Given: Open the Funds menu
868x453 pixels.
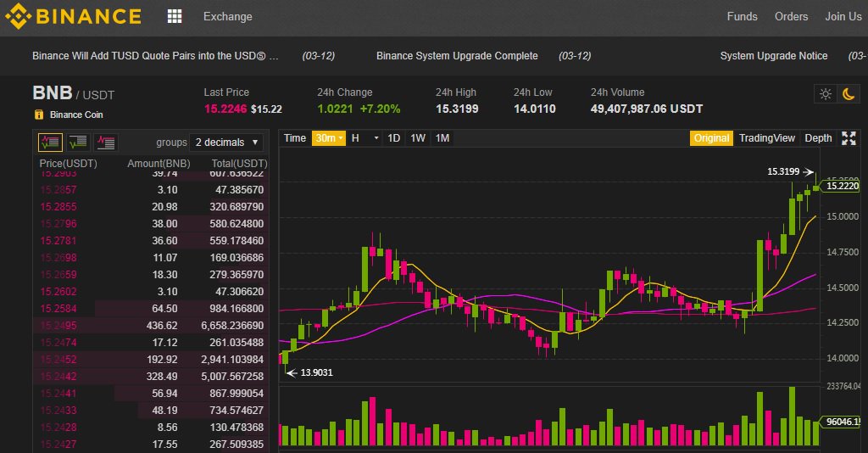Looking at the screenshot, I should click(742, 17).
